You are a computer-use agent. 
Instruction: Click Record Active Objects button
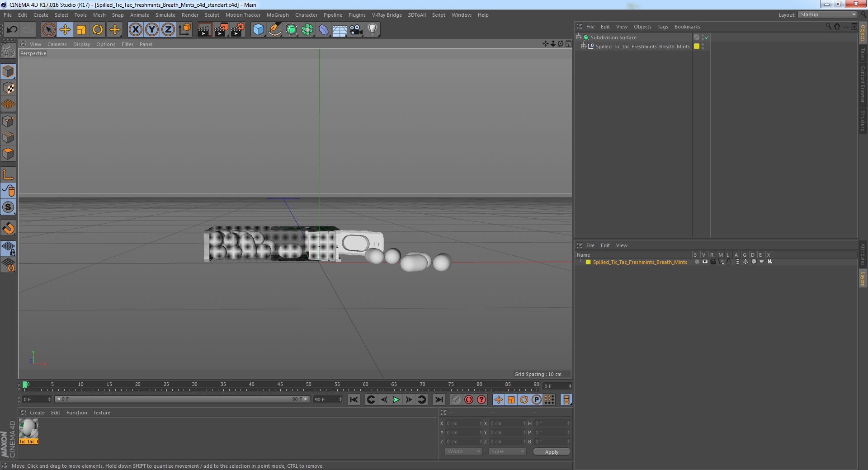pos(456,399)
